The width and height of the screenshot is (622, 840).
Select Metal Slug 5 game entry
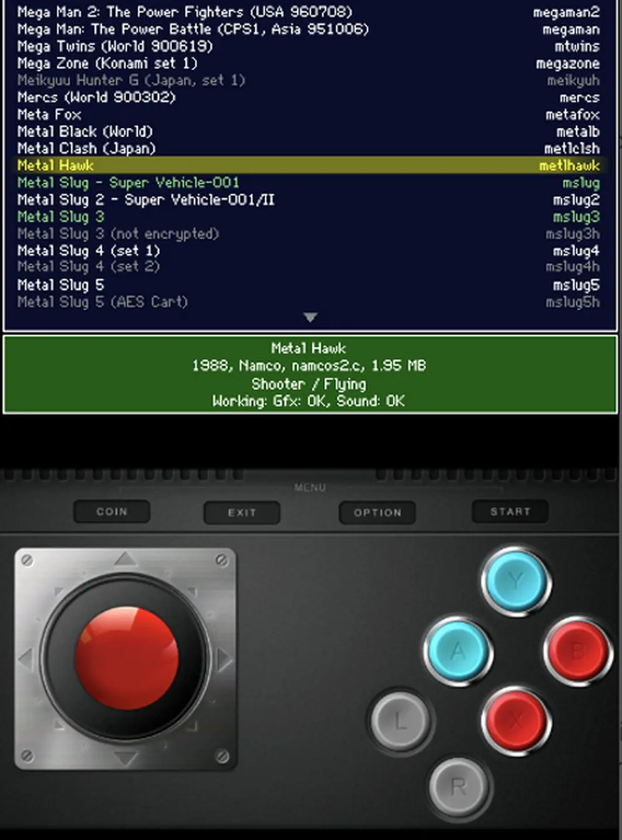pyautogui.click(x=309, y=285)
